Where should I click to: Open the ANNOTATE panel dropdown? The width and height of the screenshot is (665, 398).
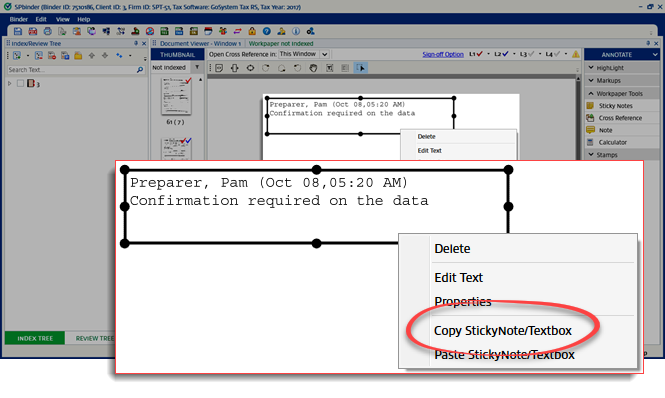pyautogui.click(x=655, y=55)
